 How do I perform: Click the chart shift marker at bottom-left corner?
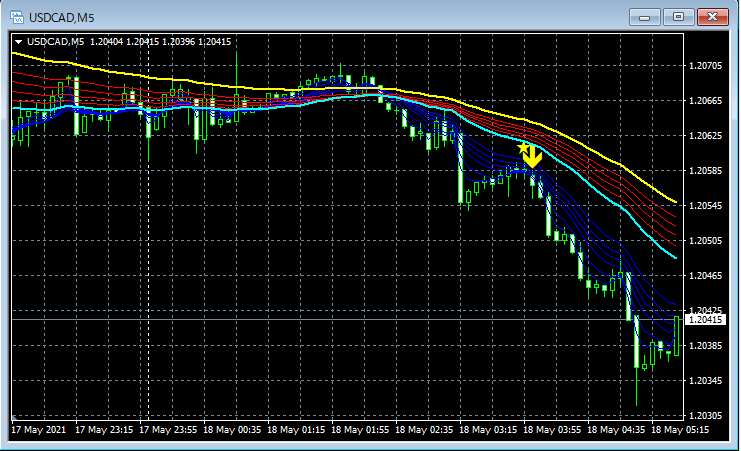15,418
